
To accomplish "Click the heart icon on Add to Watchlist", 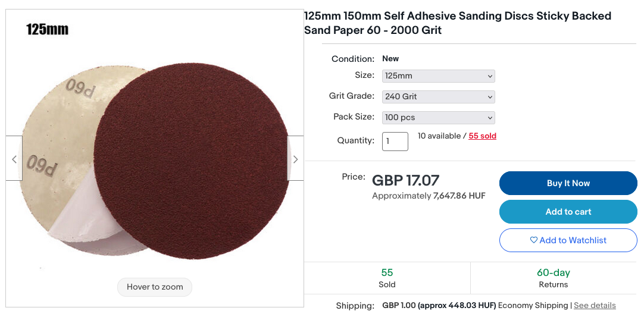I will click(x=533, y=240).
